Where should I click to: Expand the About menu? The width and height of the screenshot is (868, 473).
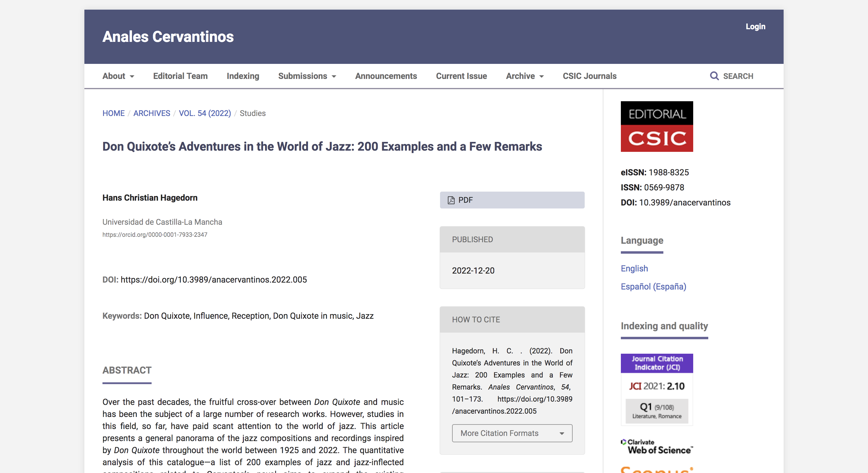pos(118,76)
